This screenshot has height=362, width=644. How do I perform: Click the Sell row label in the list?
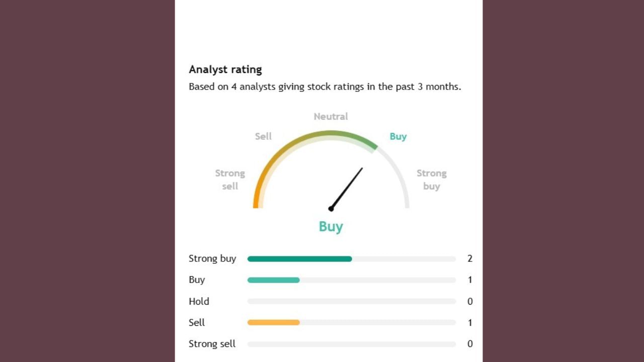[x=197, y=323]
